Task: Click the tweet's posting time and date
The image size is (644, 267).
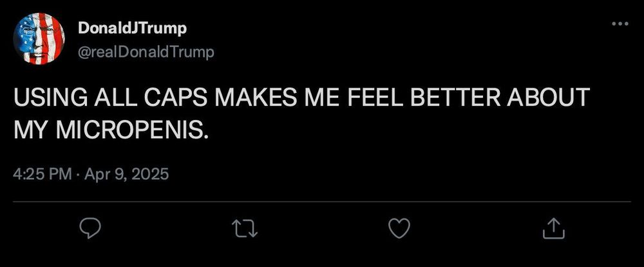Action: point(91,174)
